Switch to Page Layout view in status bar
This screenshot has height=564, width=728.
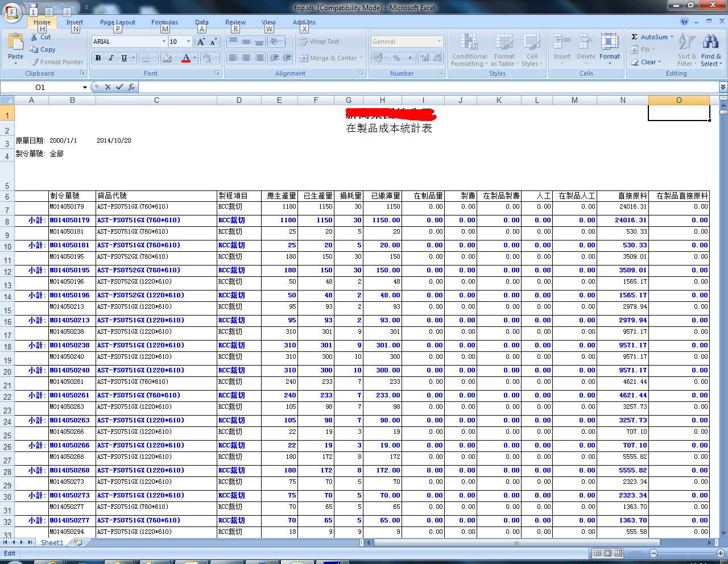click(x=607, y=553)
